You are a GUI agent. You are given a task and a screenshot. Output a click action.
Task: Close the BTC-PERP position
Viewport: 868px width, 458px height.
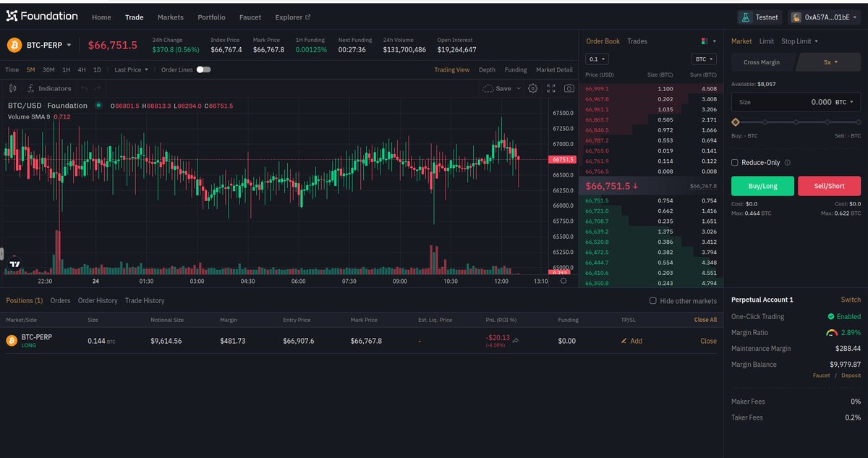708,341
